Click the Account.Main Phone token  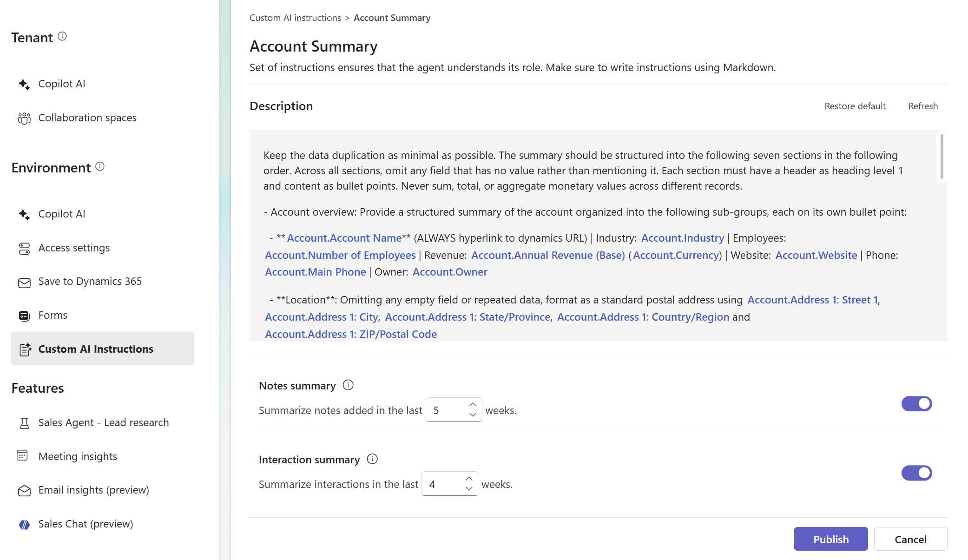point(316,272)
